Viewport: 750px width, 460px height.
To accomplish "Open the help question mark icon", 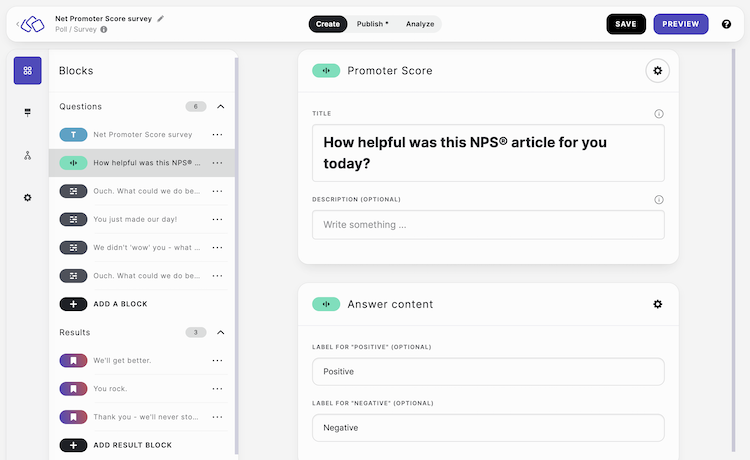I will [x=726, y=24].
